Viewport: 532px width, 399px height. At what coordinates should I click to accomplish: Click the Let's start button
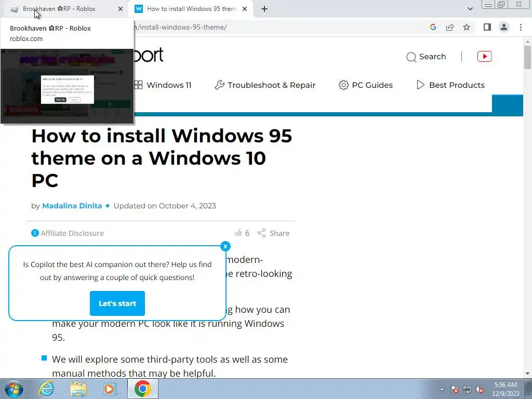(117, 303)
